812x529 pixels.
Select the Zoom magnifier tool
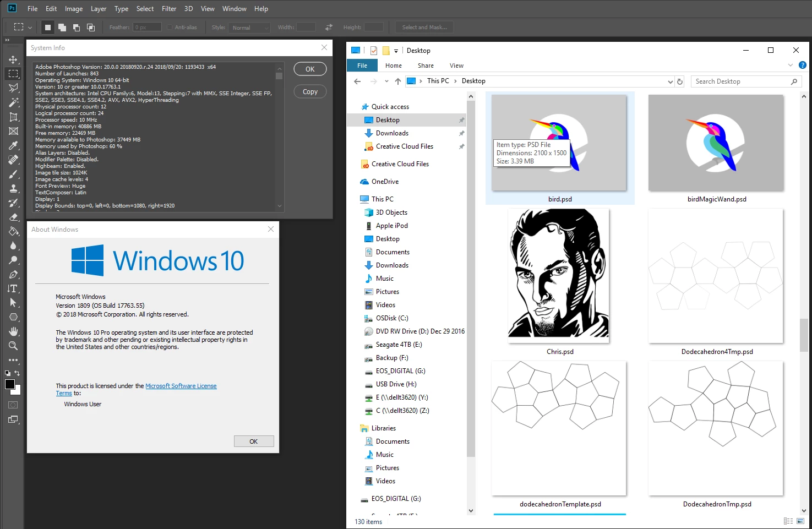point(13,346)
